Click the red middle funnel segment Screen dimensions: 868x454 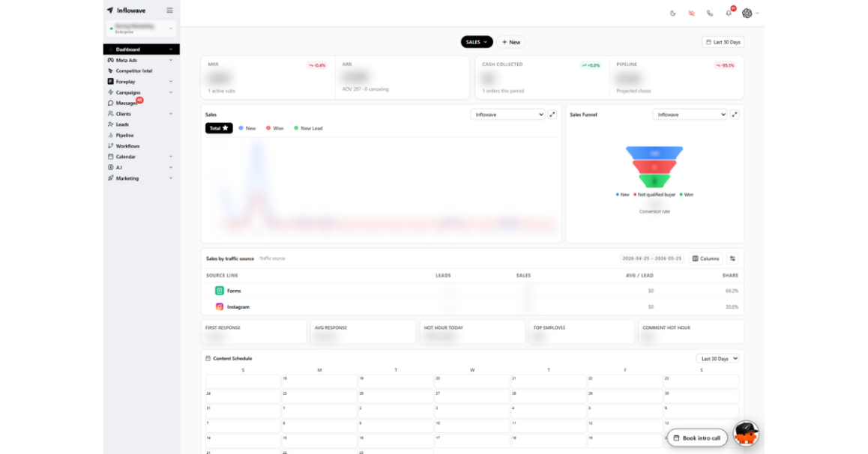tap(654, 167)
